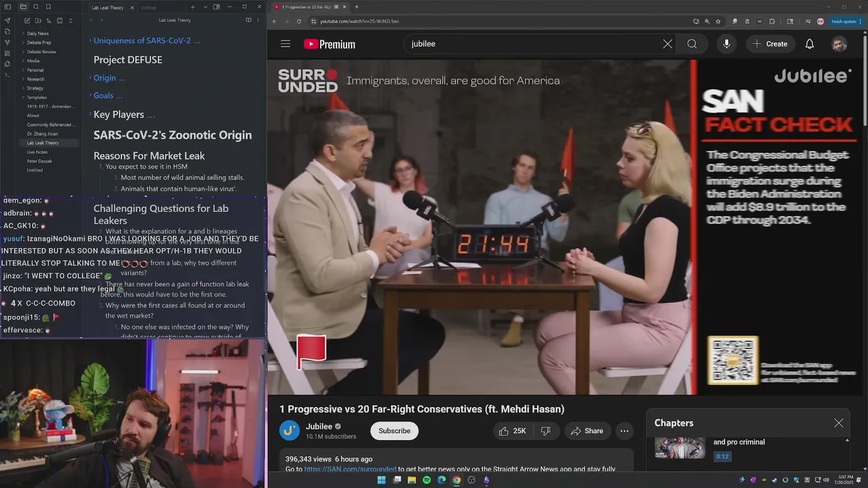
Task: Add new tab in Obsidian
Action: pos(193,7)
